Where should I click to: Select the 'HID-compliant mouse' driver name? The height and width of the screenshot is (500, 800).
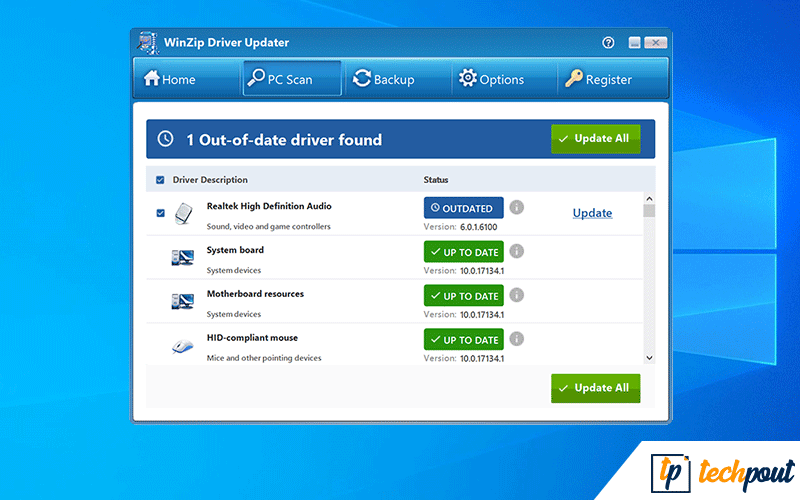tap(252, 338)
